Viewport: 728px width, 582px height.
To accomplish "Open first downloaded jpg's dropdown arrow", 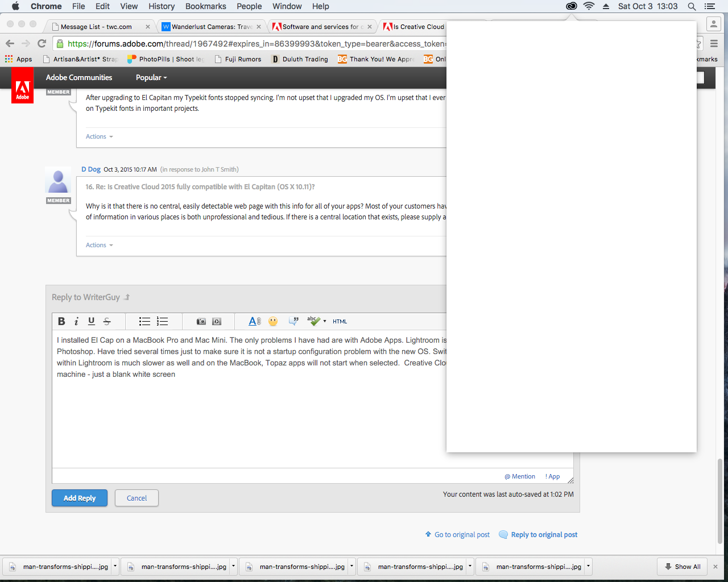I will [x=115, y=566].
